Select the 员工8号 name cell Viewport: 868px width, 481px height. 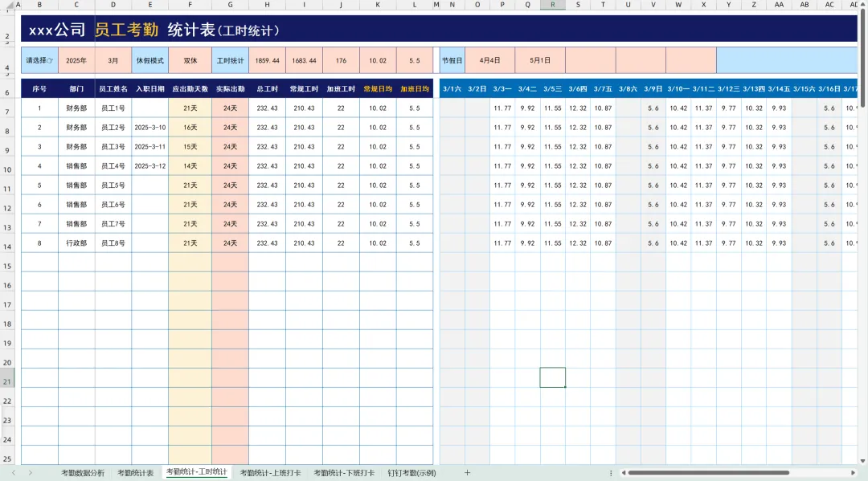point(113,243)
